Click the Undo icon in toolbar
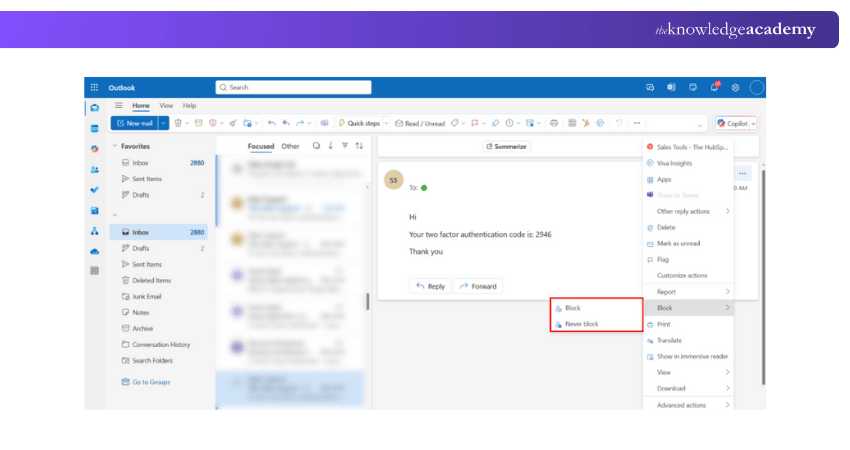 [x=619, y=123]
